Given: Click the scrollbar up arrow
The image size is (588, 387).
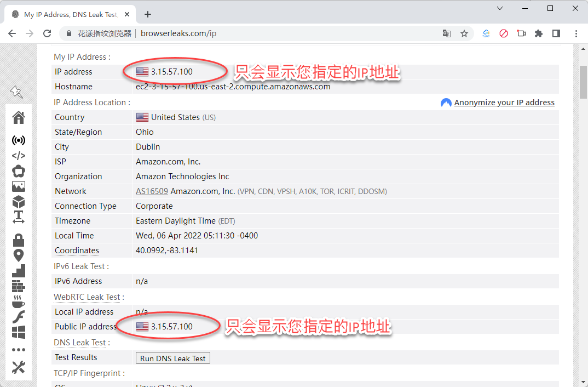Looking at the screenshot, I should [583, 49].
